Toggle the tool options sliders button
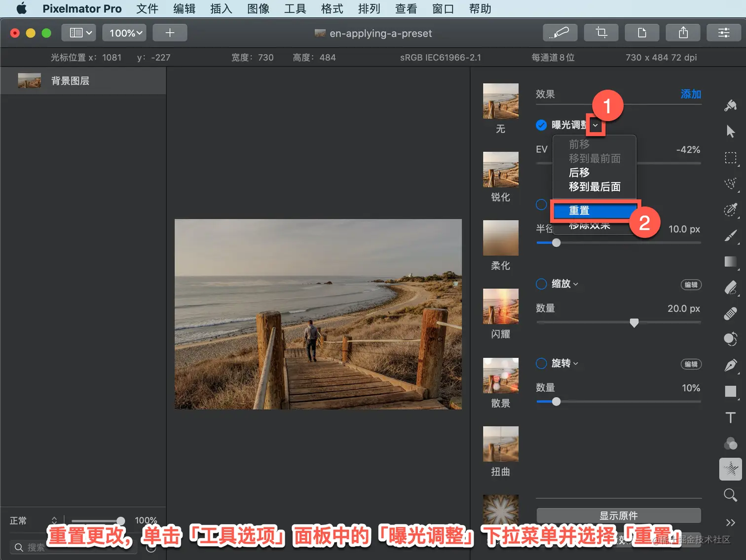 (x=724, y=33)
